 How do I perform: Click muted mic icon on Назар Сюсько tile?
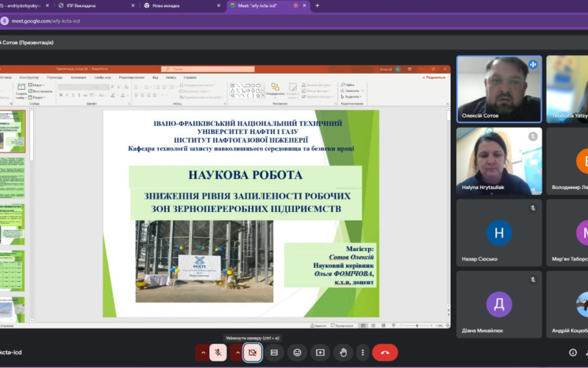coord(532,208)
